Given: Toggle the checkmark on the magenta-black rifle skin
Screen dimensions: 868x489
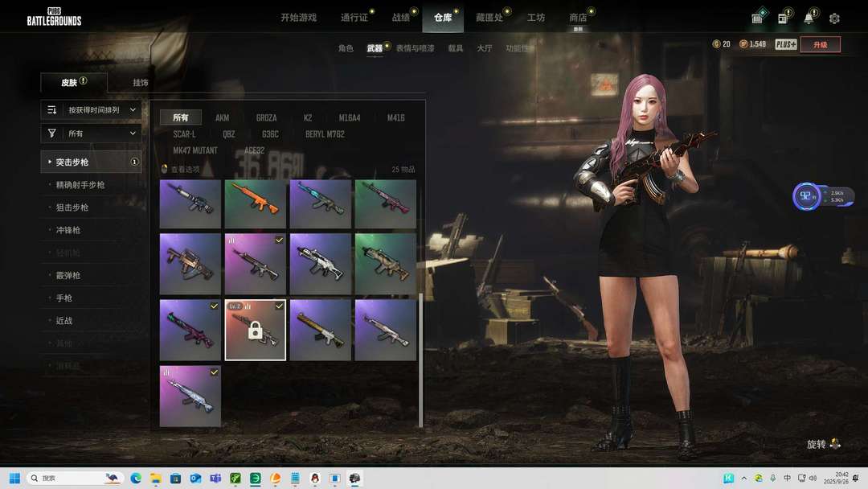Looking at the screenshot, I should [215, 306].
